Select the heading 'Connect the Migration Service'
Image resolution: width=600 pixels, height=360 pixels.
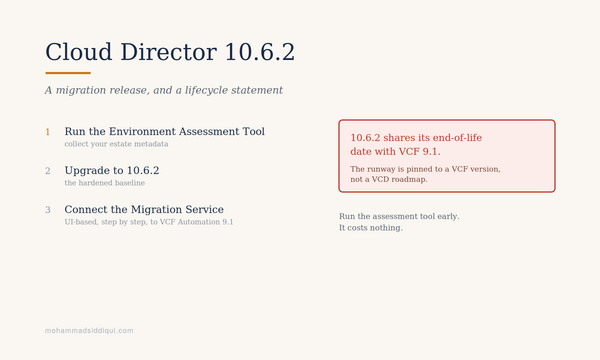pos(144,209)
